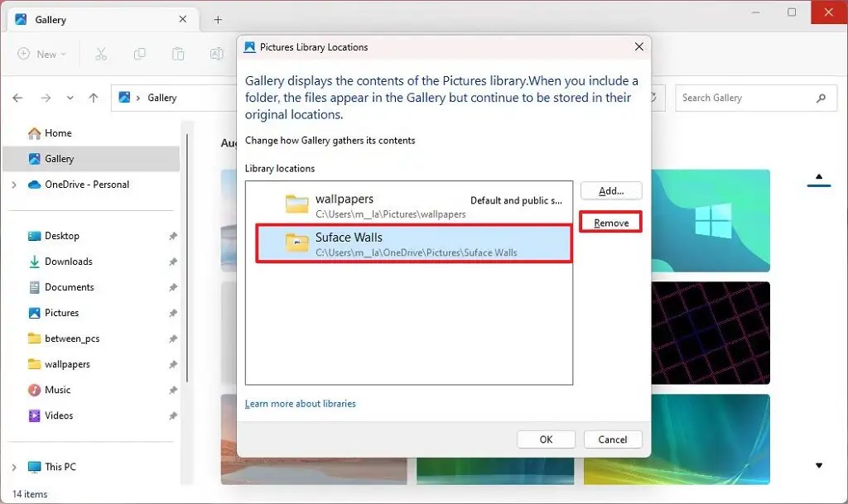Image resolution: width=848 pixels, height=504 pixels.
Task: Unpin the wallpapers folder from quick access
Action: click(x=173, y=364)
